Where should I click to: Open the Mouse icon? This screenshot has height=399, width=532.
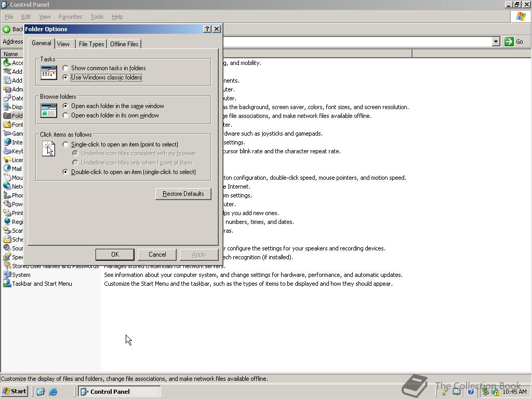point(7,178)
